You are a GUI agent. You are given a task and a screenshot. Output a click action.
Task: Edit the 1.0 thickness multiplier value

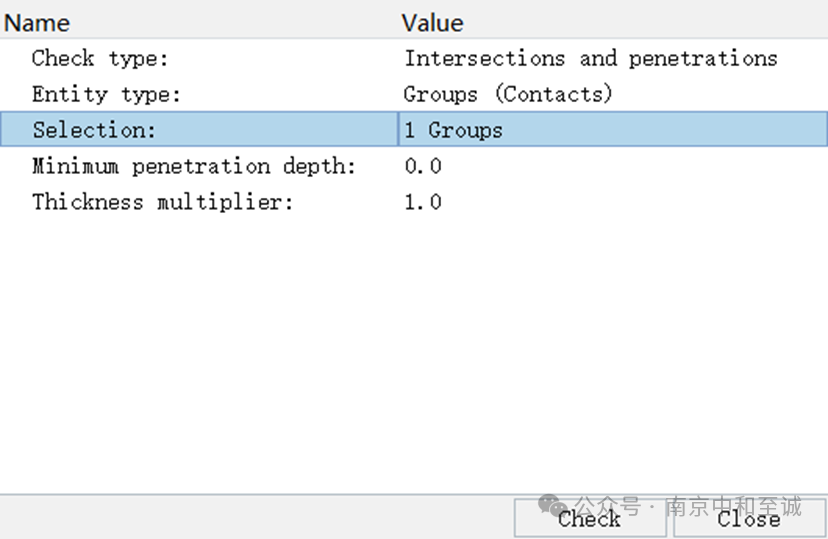613,202
